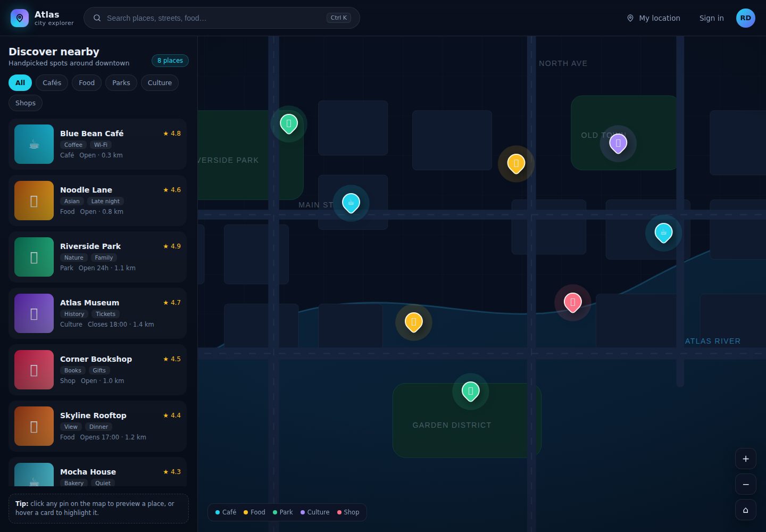Filter places by the Parks chip

(121, 83)
